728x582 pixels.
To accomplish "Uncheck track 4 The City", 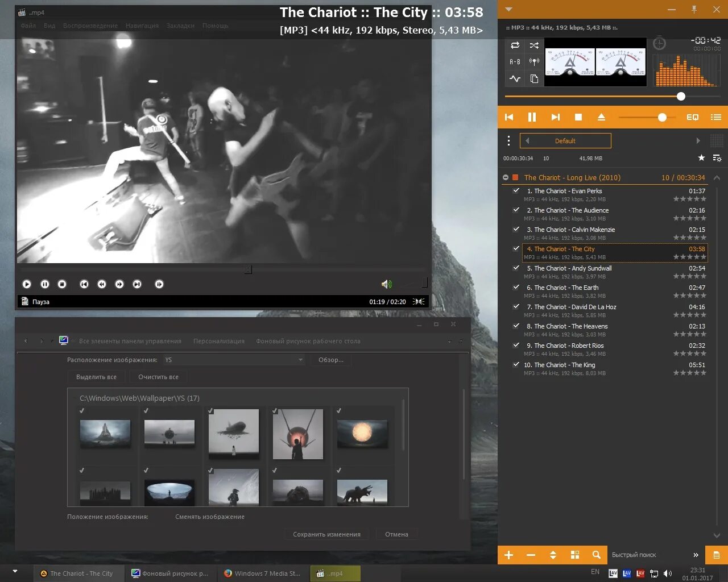I will [516, 249].
